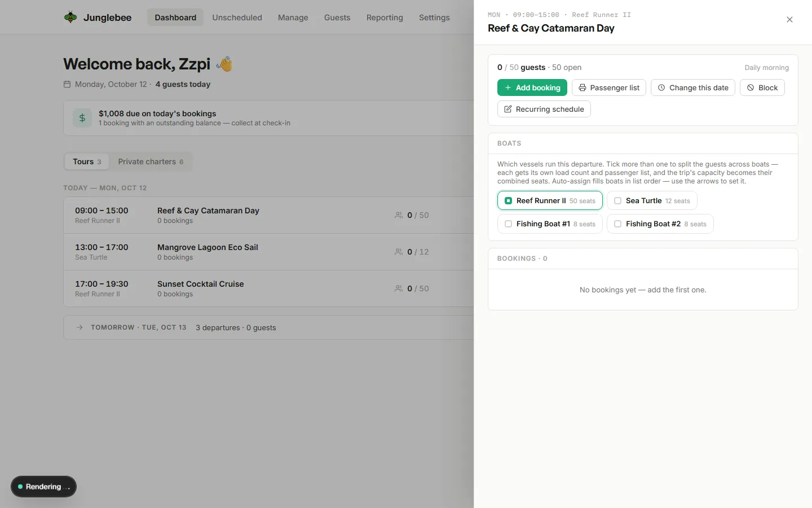
Task: Click guests icon in Reef & Cay row
Action: pyautogui.click(x=399, y=215)
